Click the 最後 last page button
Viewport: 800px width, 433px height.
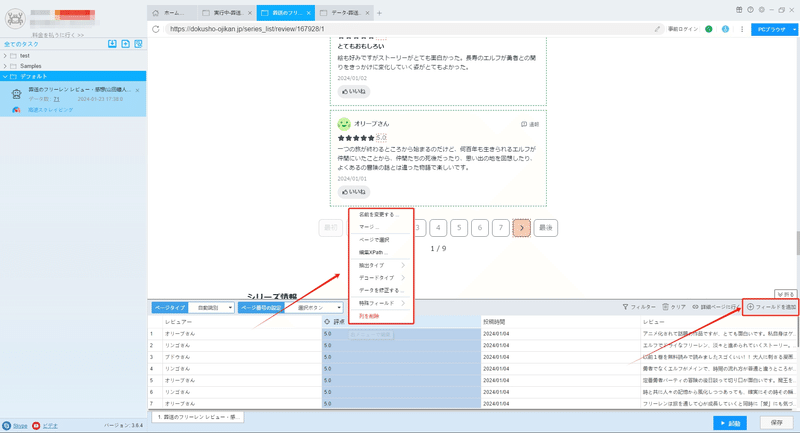[546, 228]
